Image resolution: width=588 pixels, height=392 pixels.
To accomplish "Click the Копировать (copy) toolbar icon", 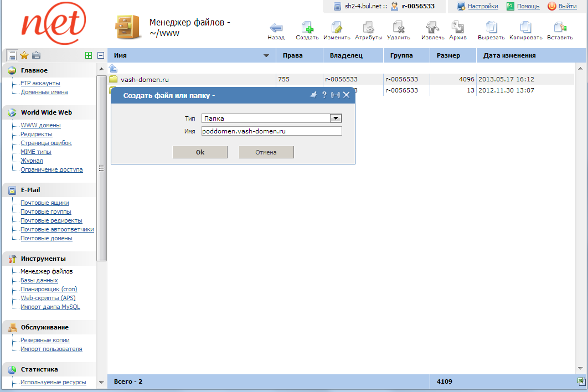I will pyautogui.click(x=525, y=28).
